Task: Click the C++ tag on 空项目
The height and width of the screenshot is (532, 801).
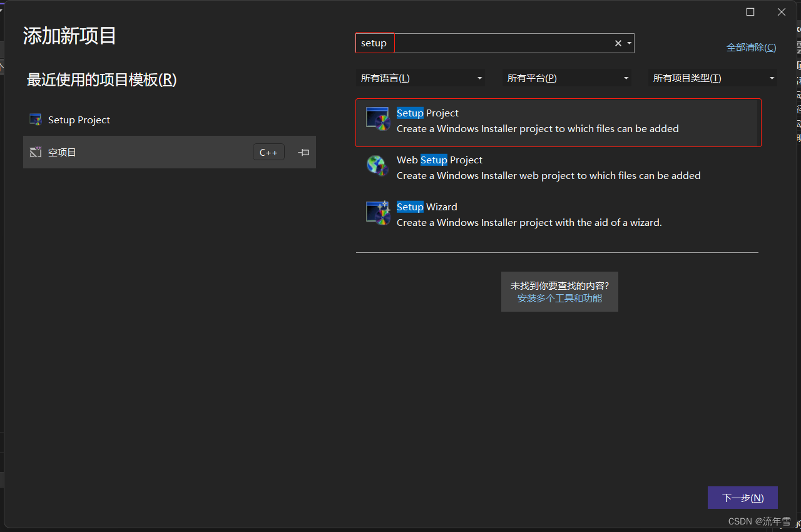Action: pyautogui.click(x=268, y=152)
